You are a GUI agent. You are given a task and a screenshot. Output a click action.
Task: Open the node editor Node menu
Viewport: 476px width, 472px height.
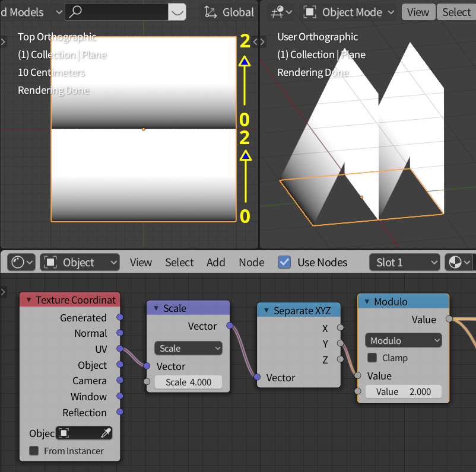(x=252, y=262)
